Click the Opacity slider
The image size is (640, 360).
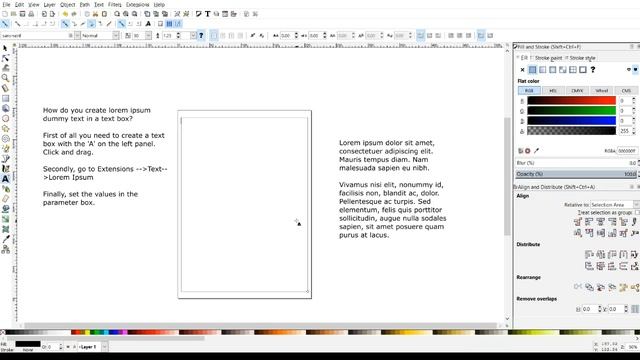point(577,174)
